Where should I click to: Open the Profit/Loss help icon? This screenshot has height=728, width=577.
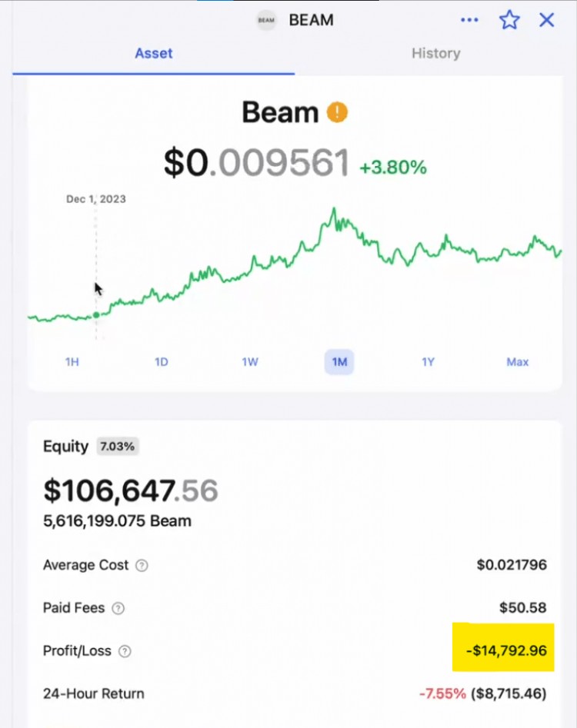125,651
